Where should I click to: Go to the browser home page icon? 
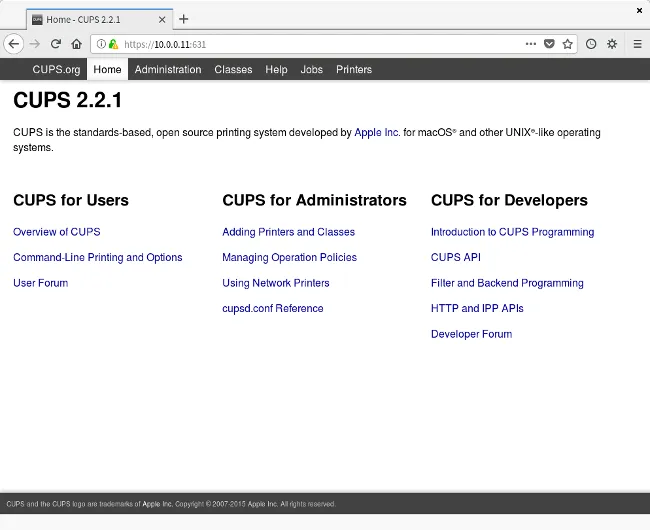(76, 44)
